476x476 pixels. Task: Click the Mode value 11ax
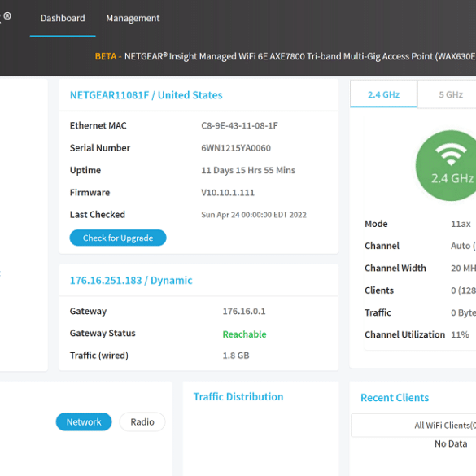461,224
